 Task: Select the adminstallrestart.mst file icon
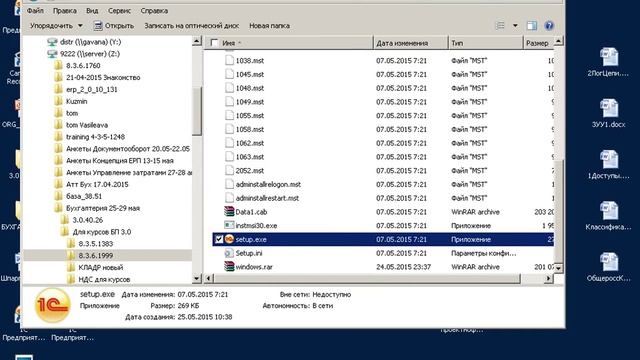[x=229, y=198]
